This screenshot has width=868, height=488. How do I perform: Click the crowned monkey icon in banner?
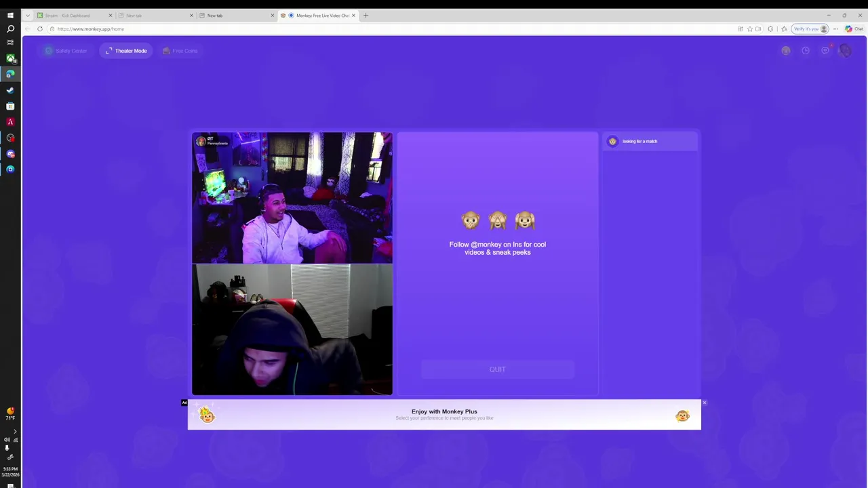click(206, 415)
